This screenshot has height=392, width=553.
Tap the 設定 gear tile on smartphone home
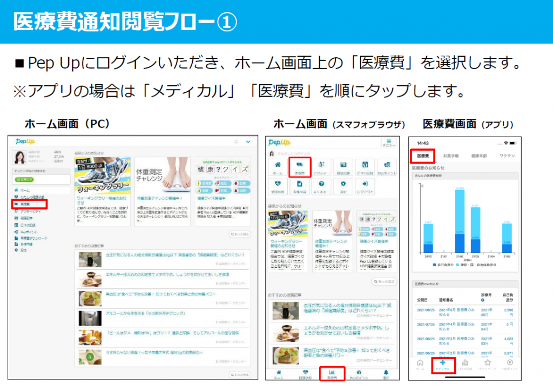343,186
